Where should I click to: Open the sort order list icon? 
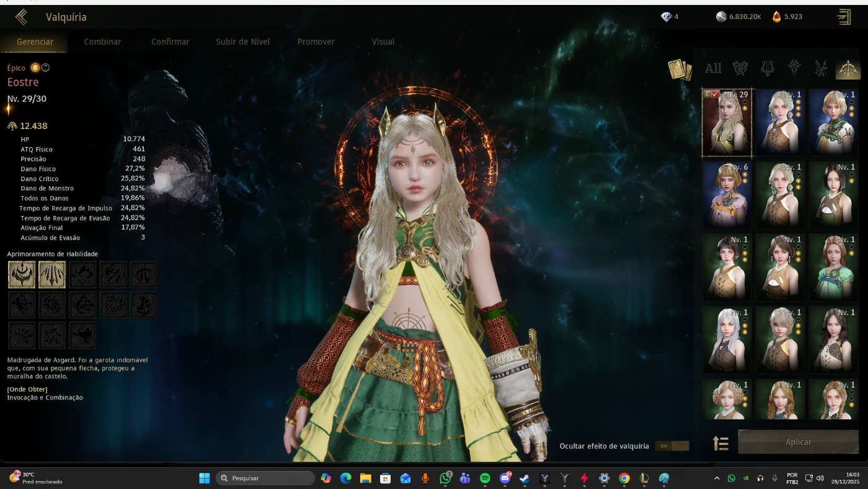[720, 442]
